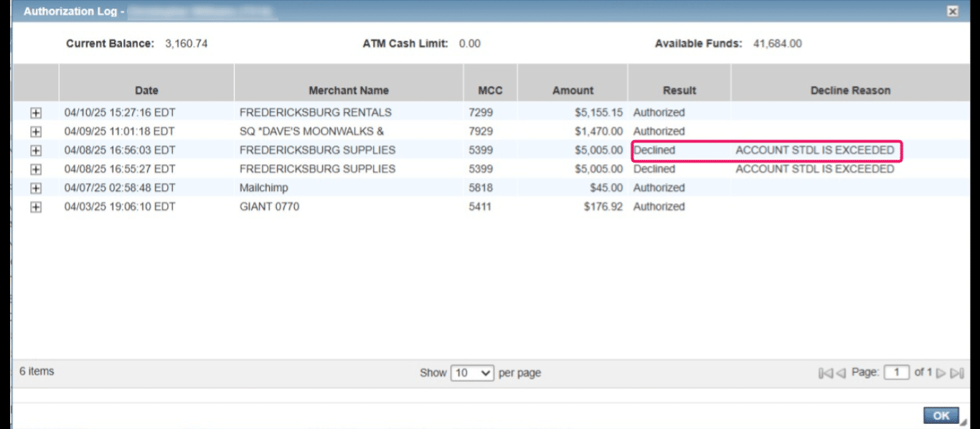
Task: Open the Show per page dropdown
Action: click(472, 372)
